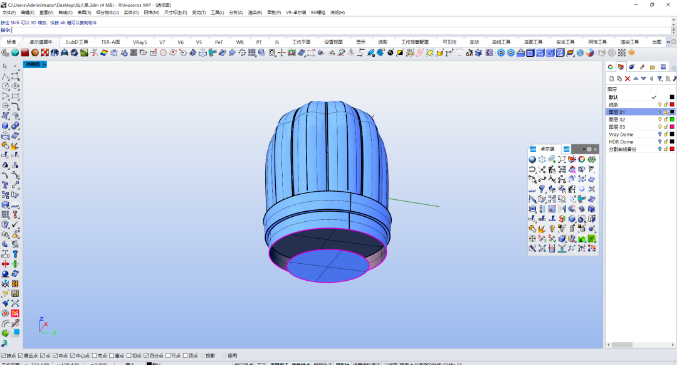Select the 默认 layer row
This screenshot has height=365, width=677.
640,97
